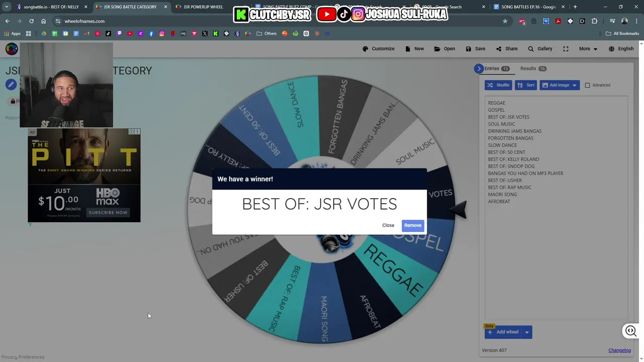Save the current wheel

(475, 49)
